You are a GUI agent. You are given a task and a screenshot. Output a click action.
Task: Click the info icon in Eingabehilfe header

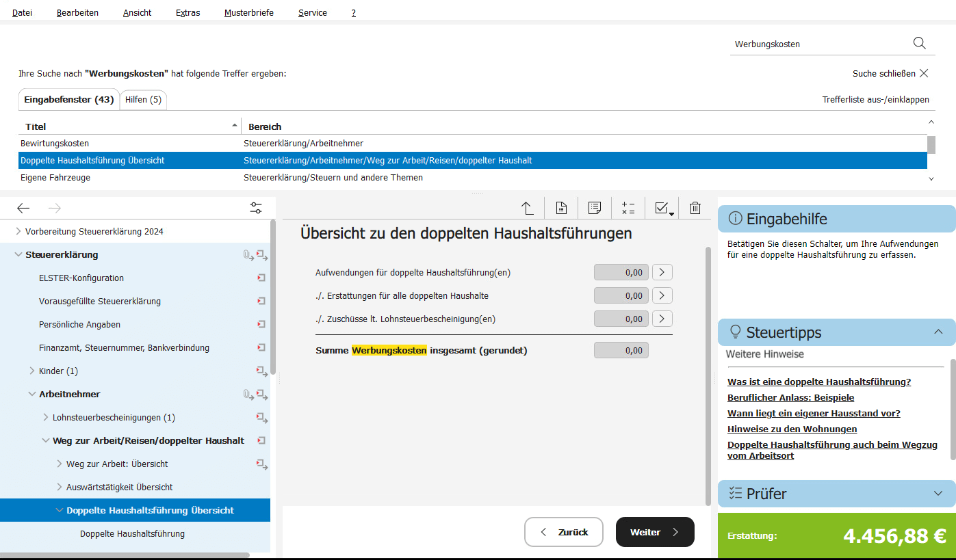(x=735, y=219)
